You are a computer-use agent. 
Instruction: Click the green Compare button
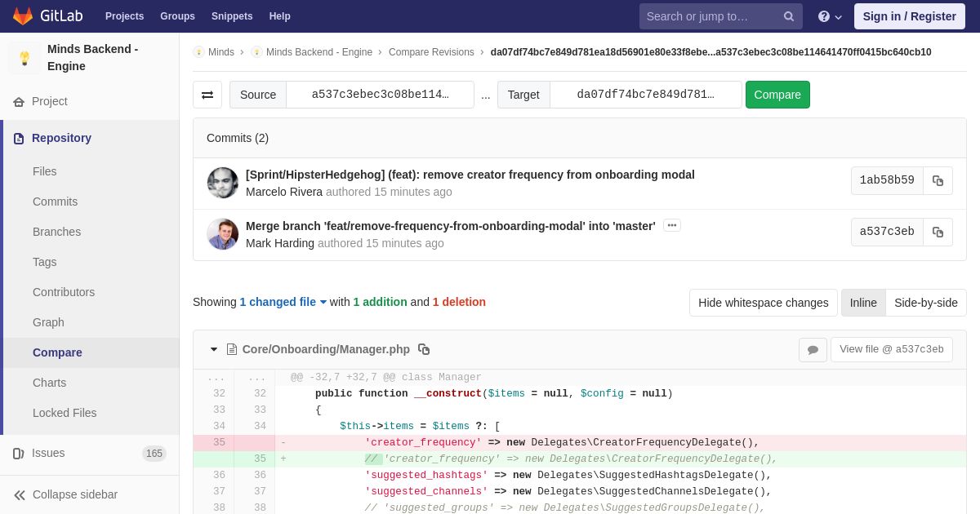click(777, 95)
